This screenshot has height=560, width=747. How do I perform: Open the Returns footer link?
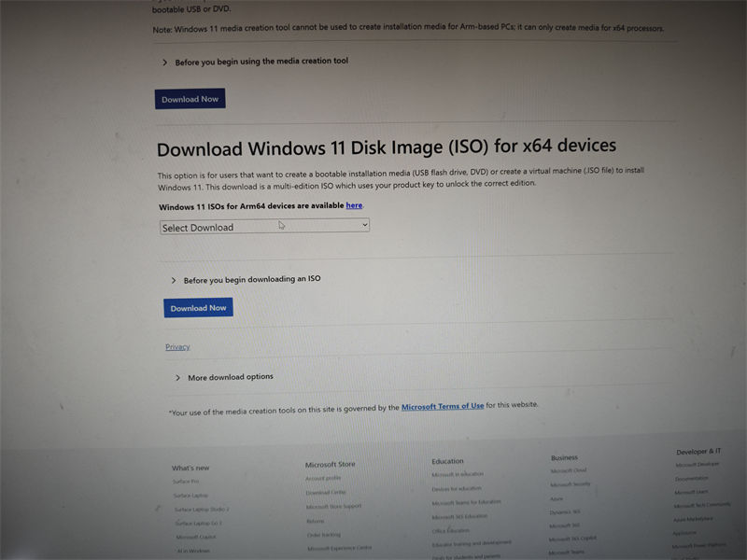(x=316, y=521)
